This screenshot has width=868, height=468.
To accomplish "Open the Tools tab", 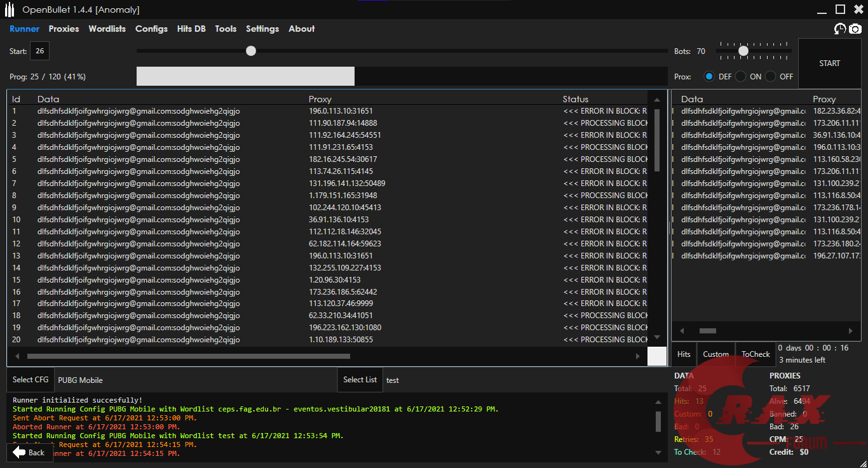I will 226,29.
